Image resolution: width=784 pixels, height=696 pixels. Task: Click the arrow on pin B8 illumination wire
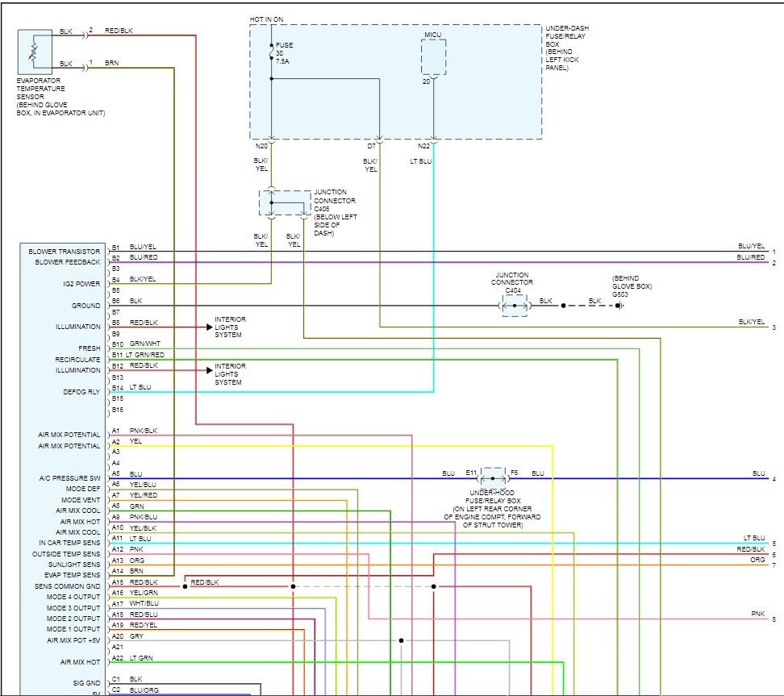208,327
